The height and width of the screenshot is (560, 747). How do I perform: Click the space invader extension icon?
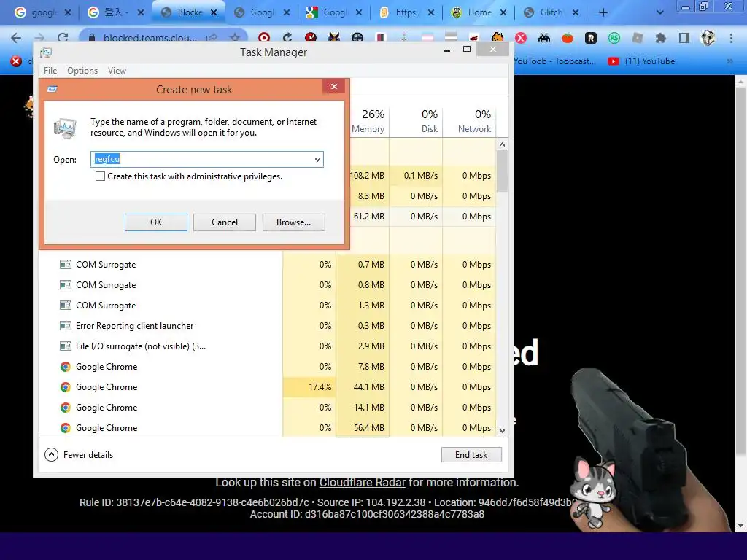pos(544,38)
